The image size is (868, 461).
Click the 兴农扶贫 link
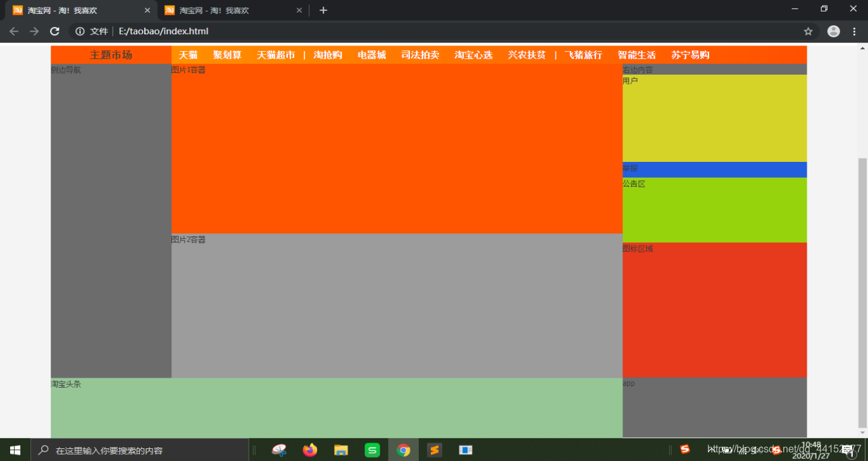[x=526, y=55]
